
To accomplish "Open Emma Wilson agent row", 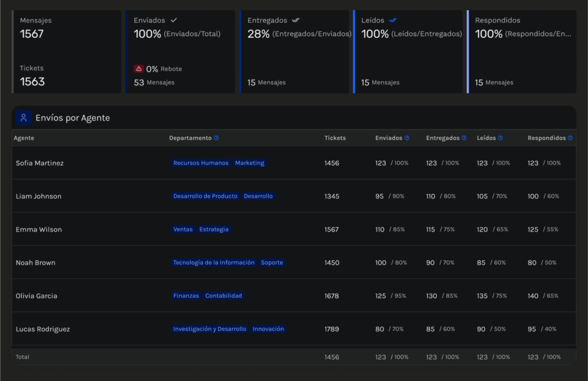I will 38,230.
